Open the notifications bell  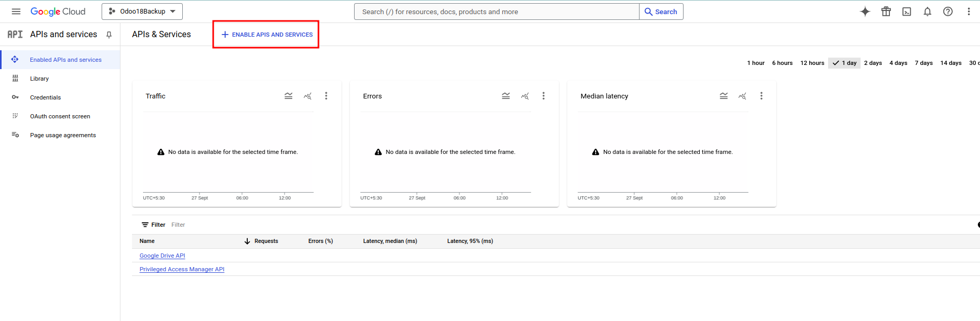(x=927, y=12)
